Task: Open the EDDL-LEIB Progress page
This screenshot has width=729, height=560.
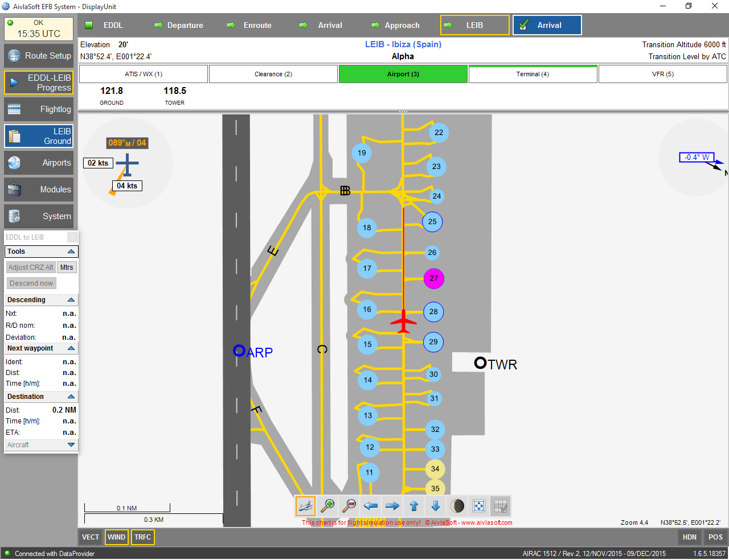Action: [39, 83]
